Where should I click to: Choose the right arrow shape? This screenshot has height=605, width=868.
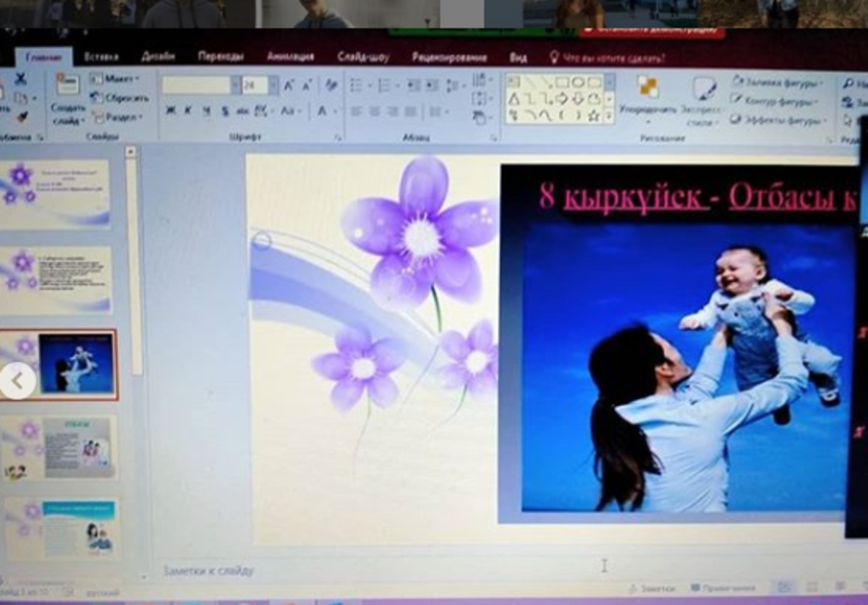coord(561,99)
